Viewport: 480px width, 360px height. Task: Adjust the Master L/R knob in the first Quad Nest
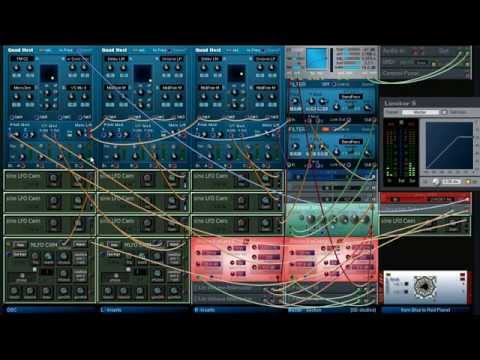coord(79,133)
